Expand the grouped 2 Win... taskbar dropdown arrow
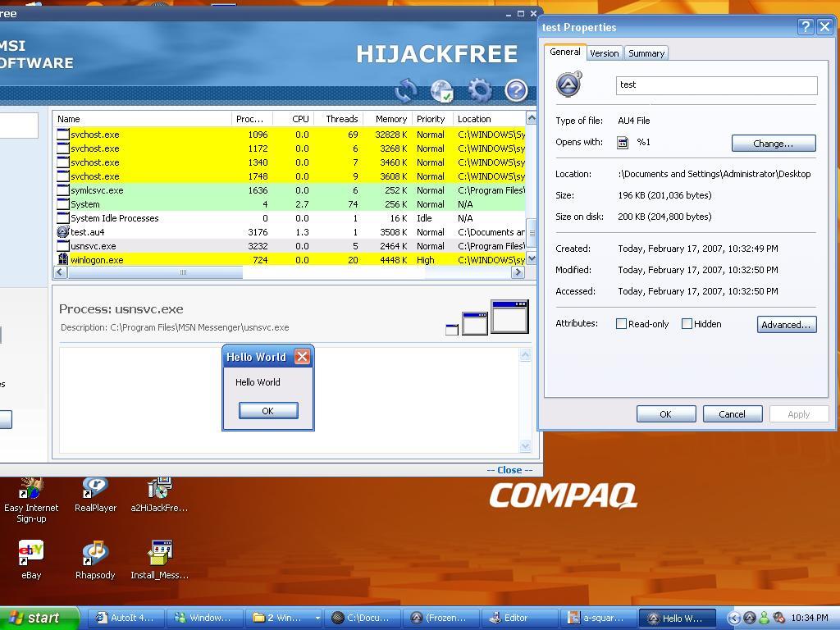 [317, 618]
